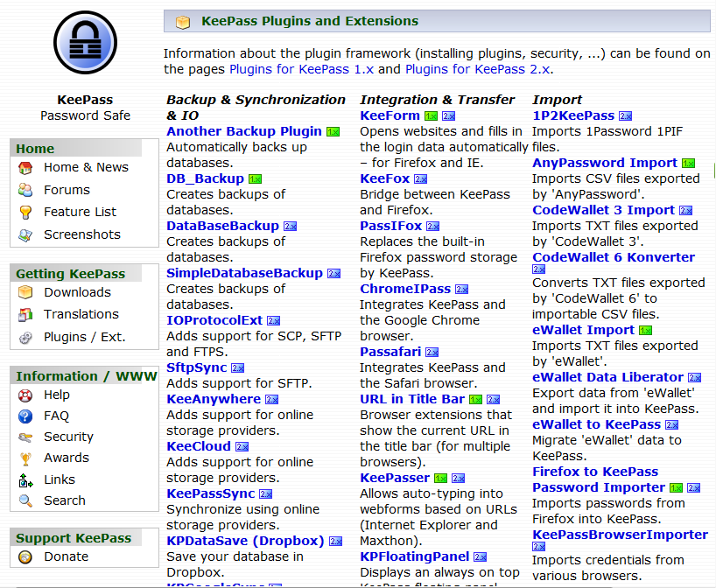Image resolution: width=716 pixels, height=588 pixels.
Task: Open the Security page
Action: coord(68,437)
